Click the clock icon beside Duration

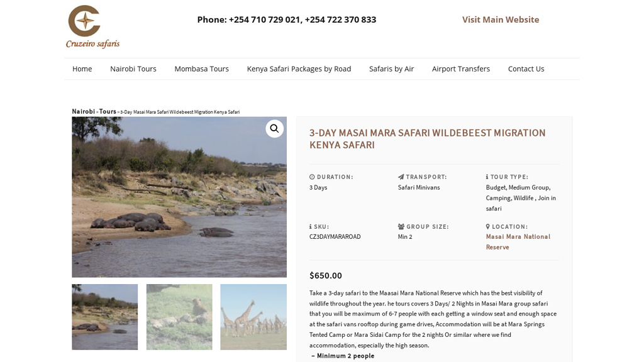(x=312, y=177)
